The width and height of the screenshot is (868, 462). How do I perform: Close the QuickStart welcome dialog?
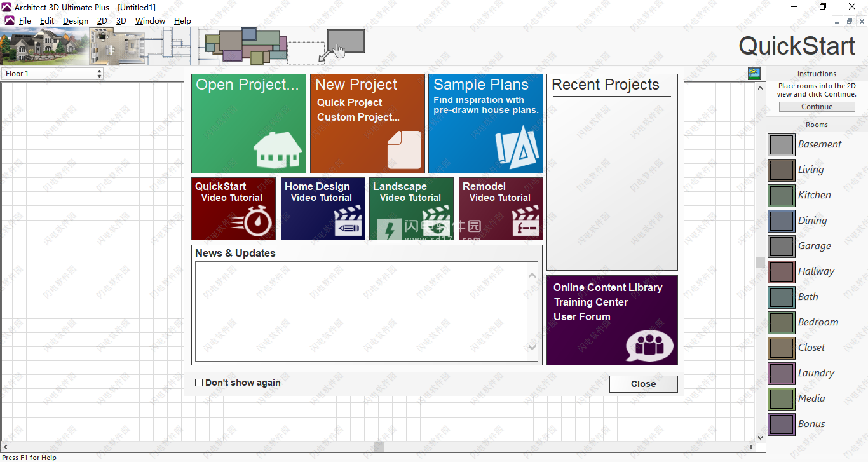[643, 384]
